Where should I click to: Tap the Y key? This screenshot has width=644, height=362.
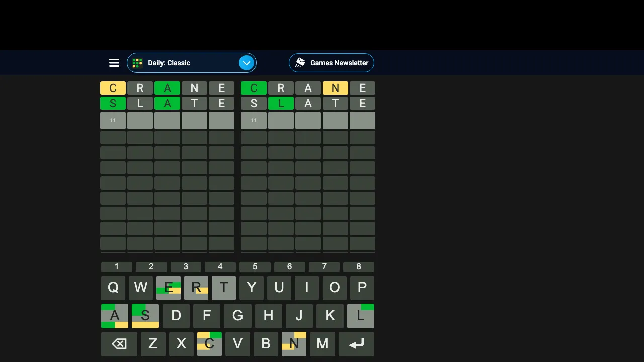[x=252, y=288]
